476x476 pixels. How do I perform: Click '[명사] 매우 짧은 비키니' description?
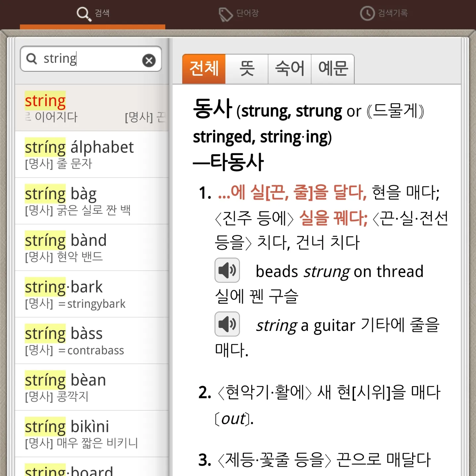(x=81, y=443)
